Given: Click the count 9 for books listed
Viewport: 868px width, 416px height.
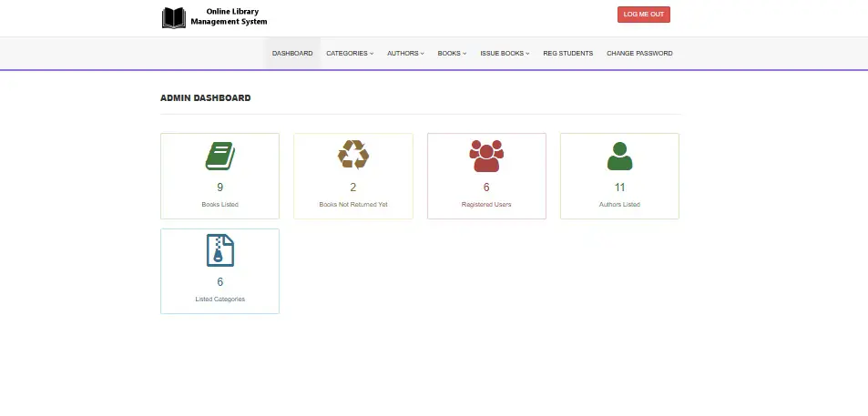Looking at the screenshot, I should coord(220,187).
